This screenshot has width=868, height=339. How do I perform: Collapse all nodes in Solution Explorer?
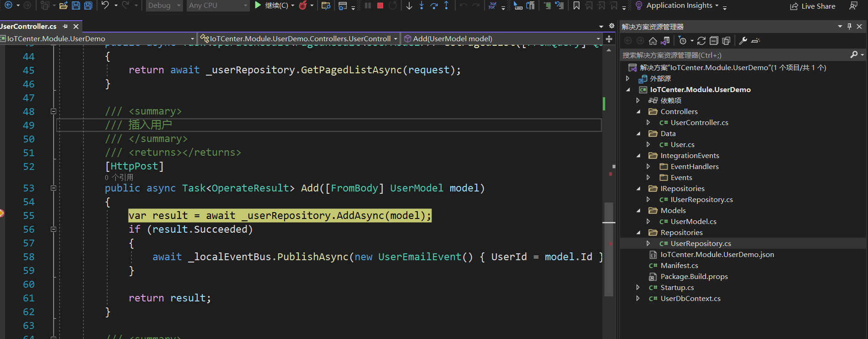coord(713,41)
